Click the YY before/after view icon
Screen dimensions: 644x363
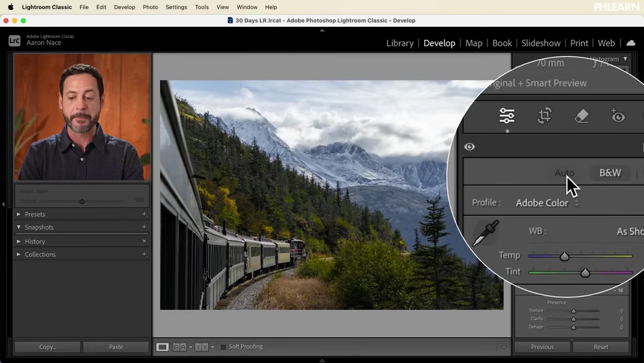point(201,347)
